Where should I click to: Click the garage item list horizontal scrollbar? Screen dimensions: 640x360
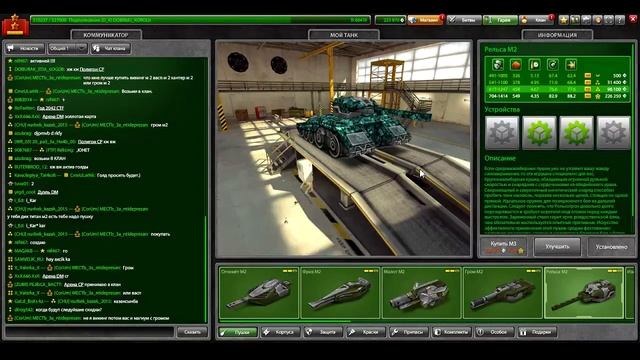click(284, 321)
